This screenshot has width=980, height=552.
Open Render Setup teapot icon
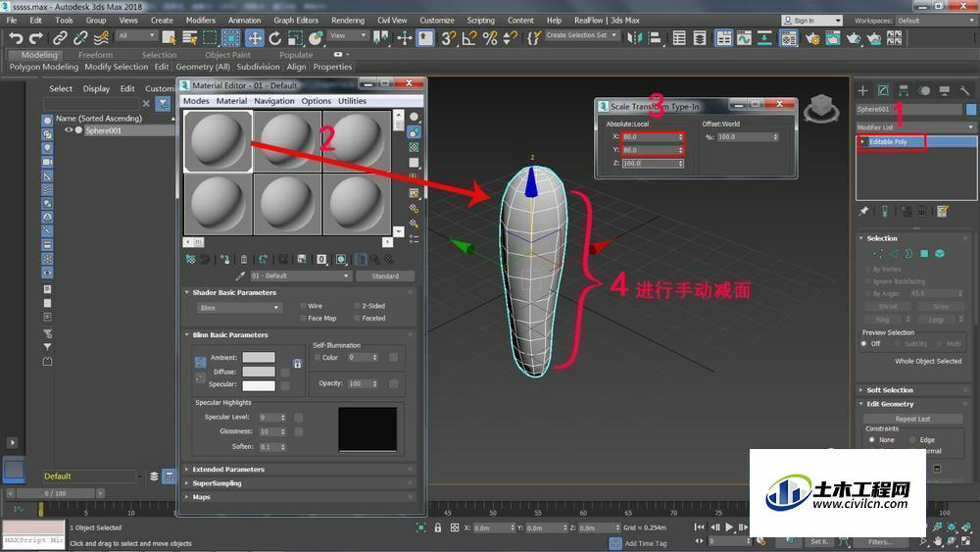(812, 38)
